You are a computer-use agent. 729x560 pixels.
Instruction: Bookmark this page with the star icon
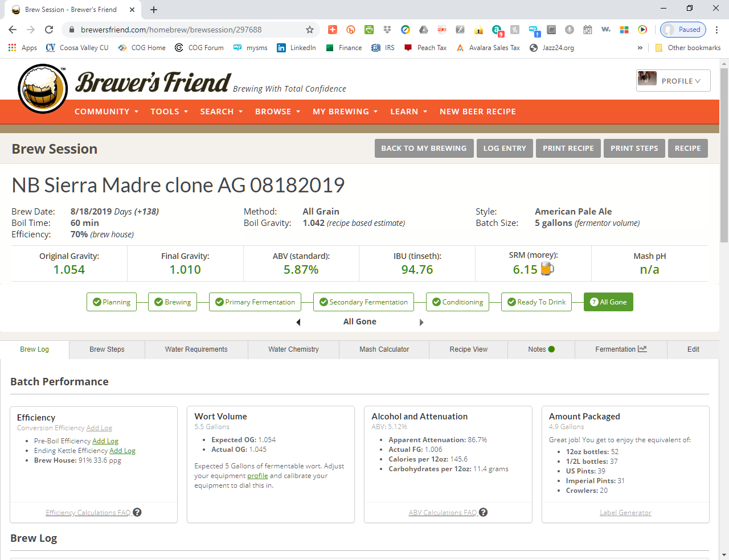[x=310, y=30]
